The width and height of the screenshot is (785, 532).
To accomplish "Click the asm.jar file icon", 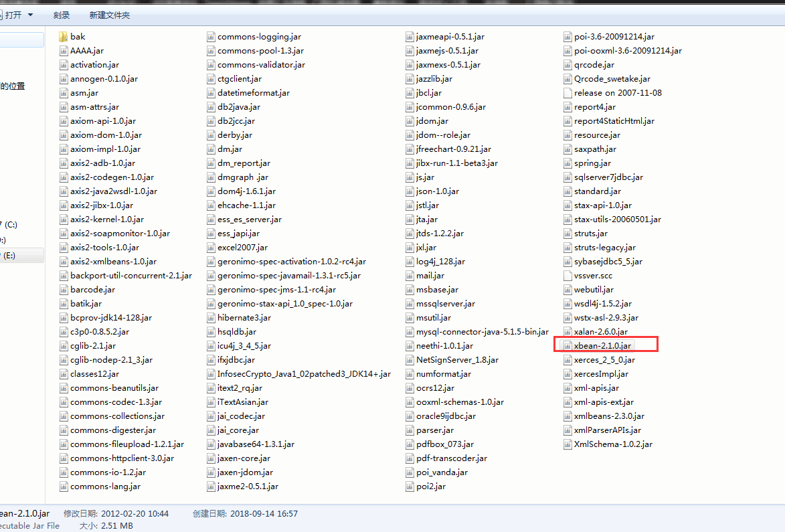I will point(64,92).
